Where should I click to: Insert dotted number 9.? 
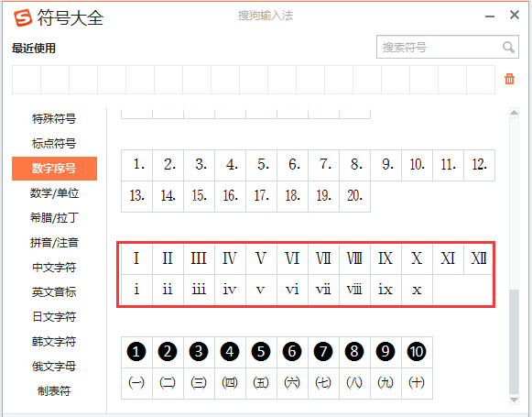[385, 165]
